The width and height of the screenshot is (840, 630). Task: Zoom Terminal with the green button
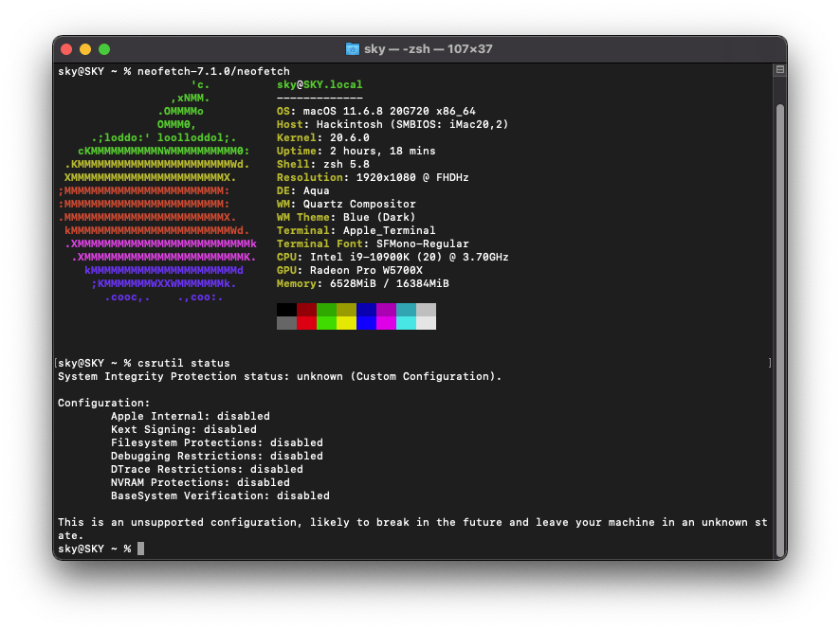pos(104,49)
